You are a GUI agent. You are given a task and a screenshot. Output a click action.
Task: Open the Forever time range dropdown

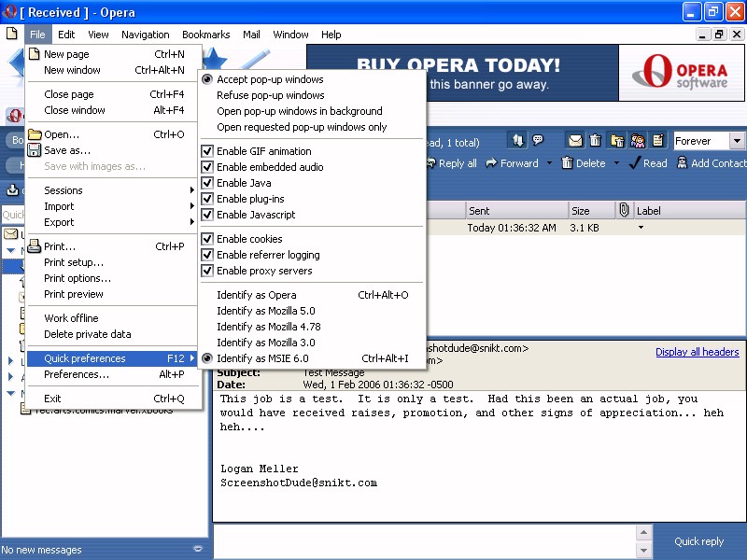737,141
